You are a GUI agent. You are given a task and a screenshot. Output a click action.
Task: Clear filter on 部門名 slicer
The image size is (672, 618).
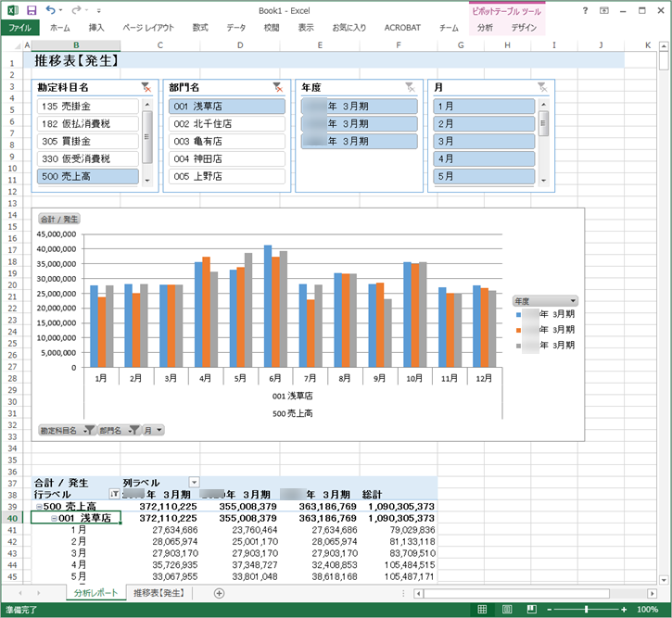[x=278, y=87]
